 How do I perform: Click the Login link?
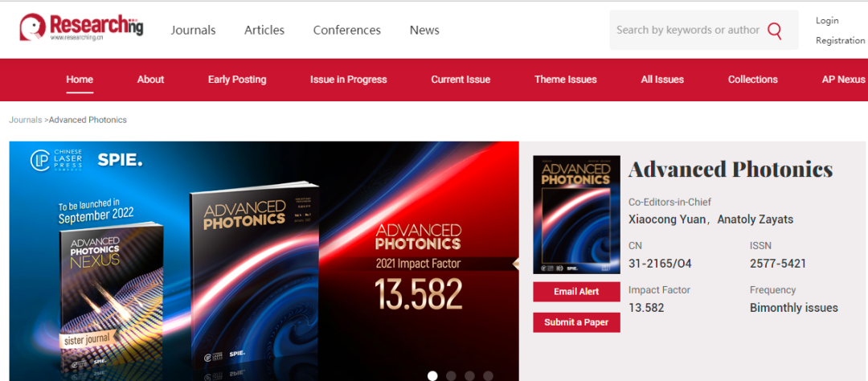pyautogui.click(x=827, y=21)
